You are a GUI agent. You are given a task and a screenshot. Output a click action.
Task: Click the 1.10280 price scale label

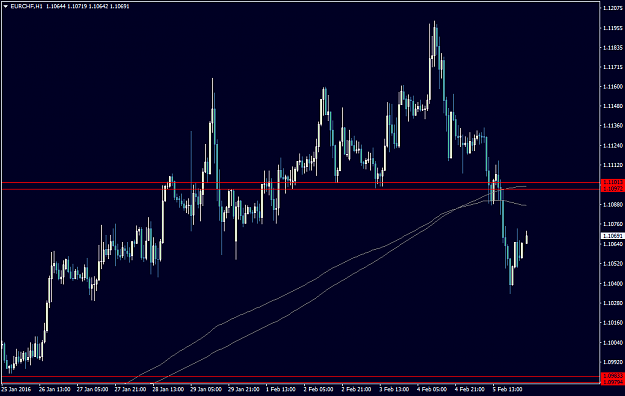pos(613,303)
